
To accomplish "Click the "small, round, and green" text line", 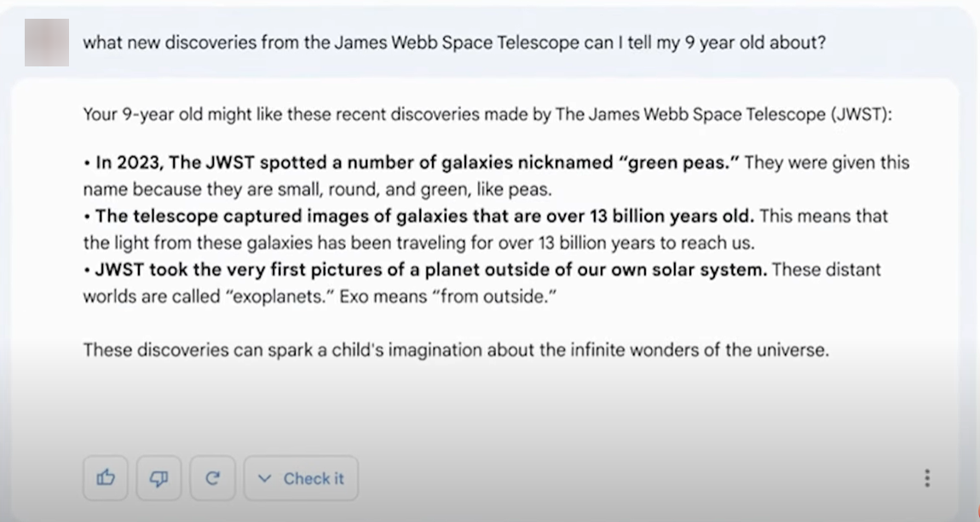I will (318, 189).
